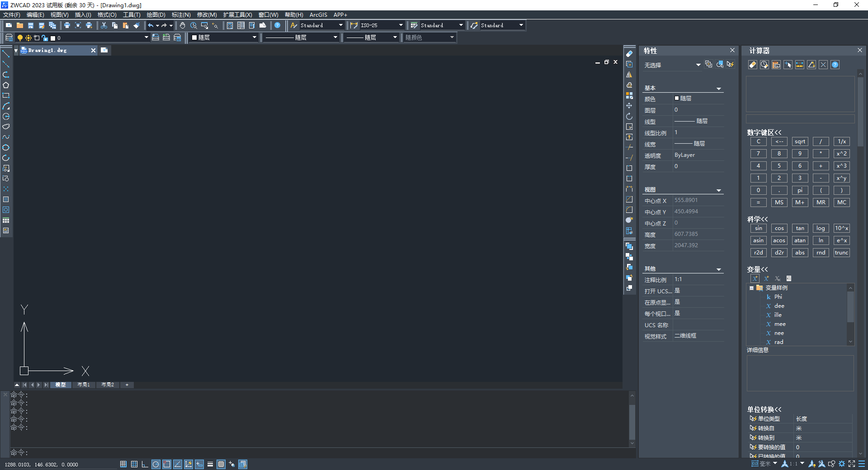Switch to the 布局1 layout tab
The image size is (868, 470).
[84, 385]
